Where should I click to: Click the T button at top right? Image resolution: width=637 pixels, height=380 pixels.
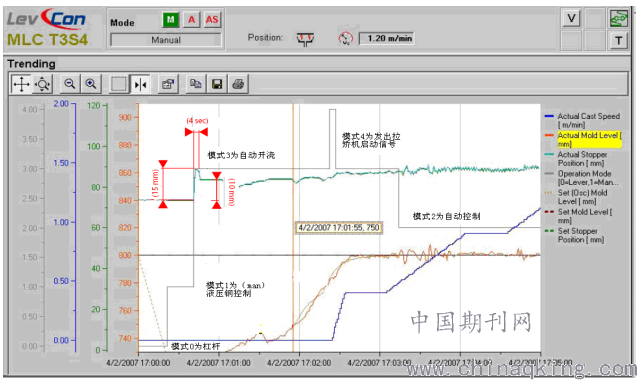[x=618, y=41]
